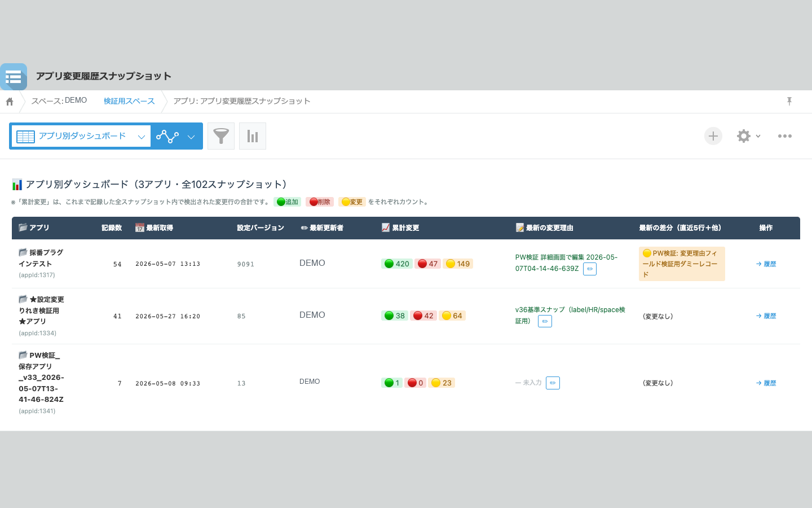Click the 最新の変更理由 column header
This screenshot has height=508, width=812.
tap(545, 228)
